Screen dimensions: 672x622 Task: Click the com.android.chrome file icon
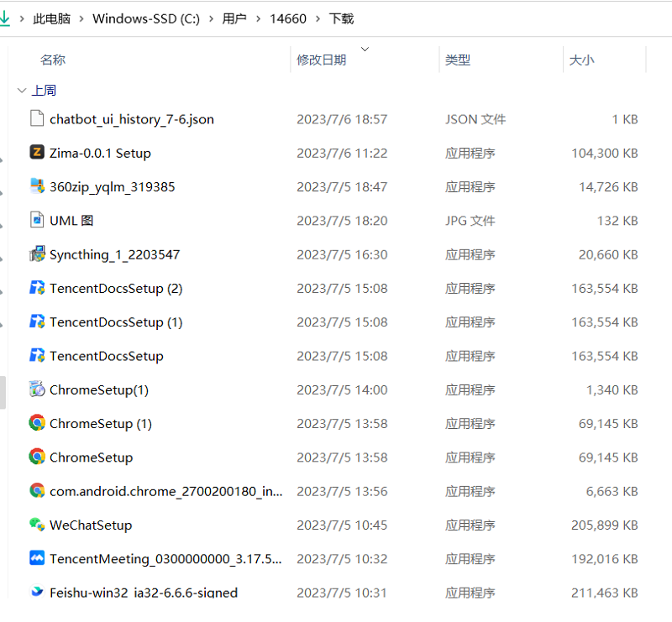click(x=37, y=490)
